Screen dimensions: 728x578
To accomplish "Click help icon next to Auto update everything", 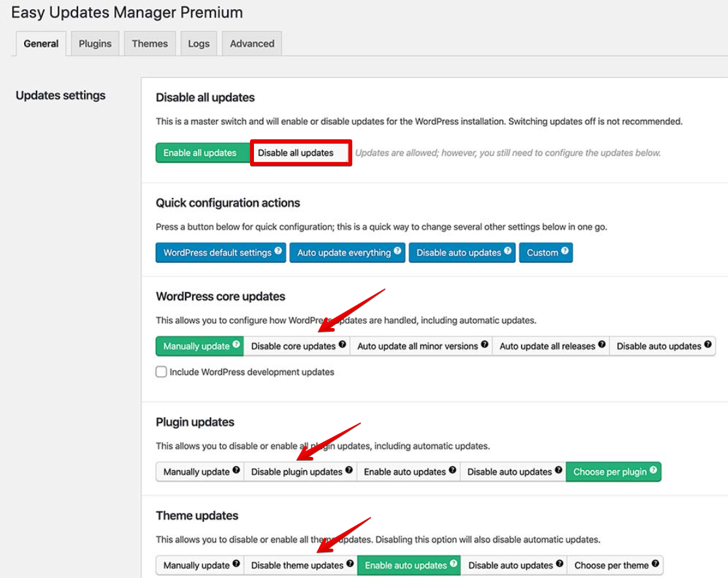I will 397,251.
